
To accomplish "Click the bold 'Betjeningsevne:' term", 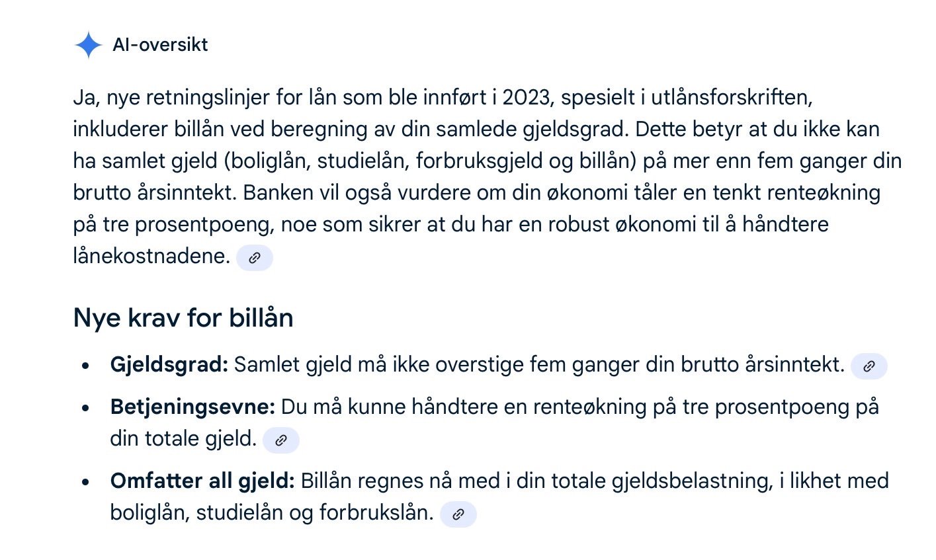I will [192, 407].
